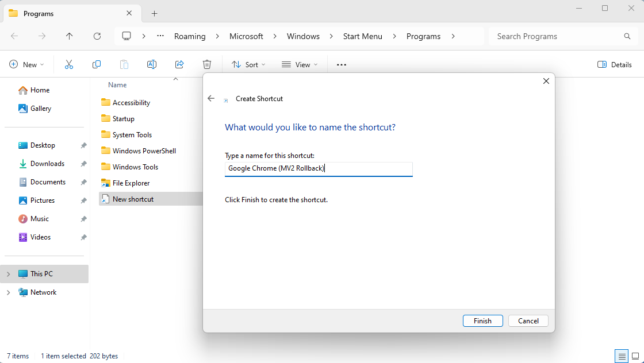The height and width of the screenshot is (363, 644).
Task: Click Finish to create the shortcut
Action: [x=482, y=320]
